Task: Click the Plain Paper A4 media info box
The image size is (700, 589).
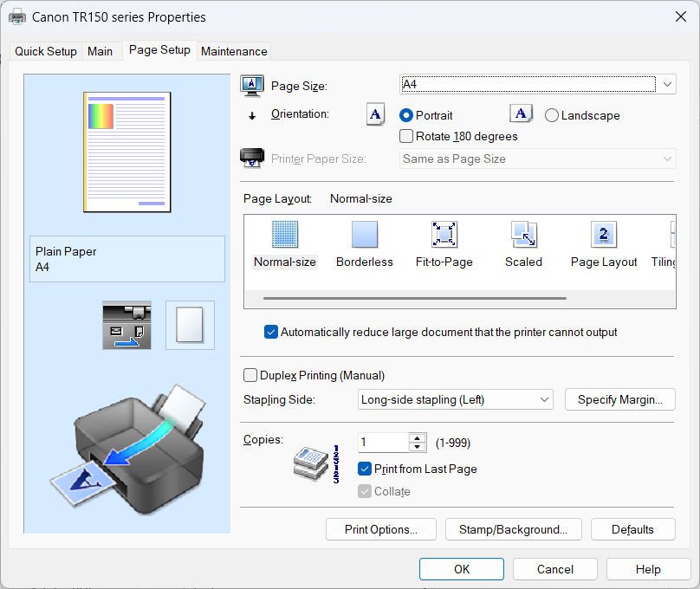Action: coord(127,259)
